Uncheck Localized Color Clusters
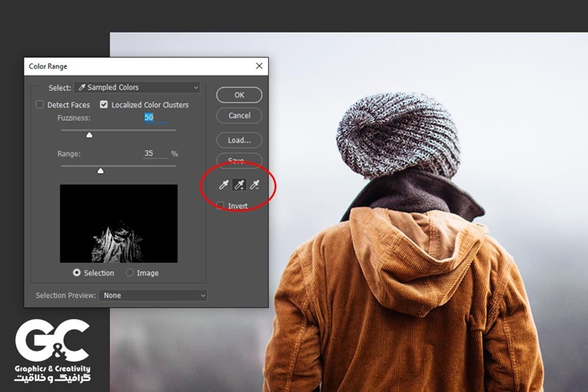 click(x=104, y=105)
